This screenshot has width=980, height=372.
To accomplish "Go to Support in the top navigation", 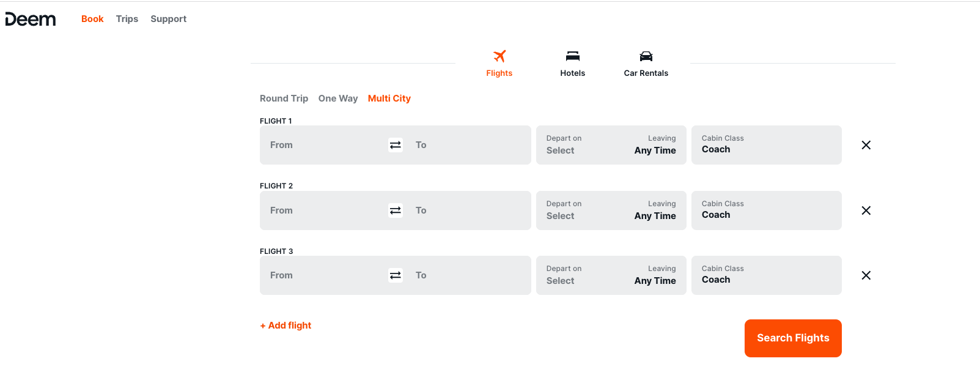I will tap(168, 19).
